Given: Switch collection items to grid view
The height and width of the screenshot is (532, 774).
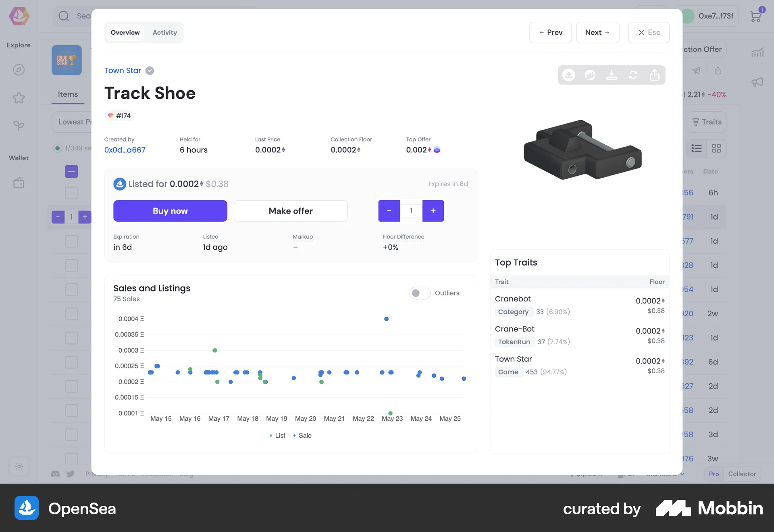Looking at the screenshot, I should 716,148.
